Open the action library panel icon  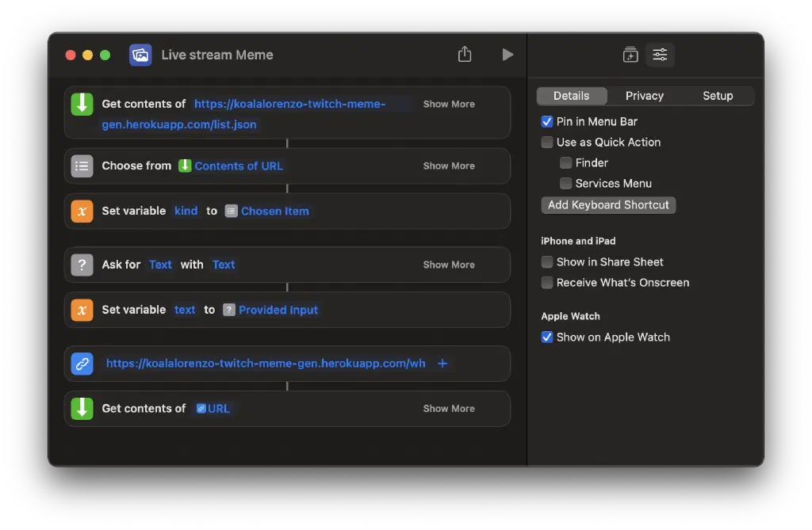(x=630, y=55)
